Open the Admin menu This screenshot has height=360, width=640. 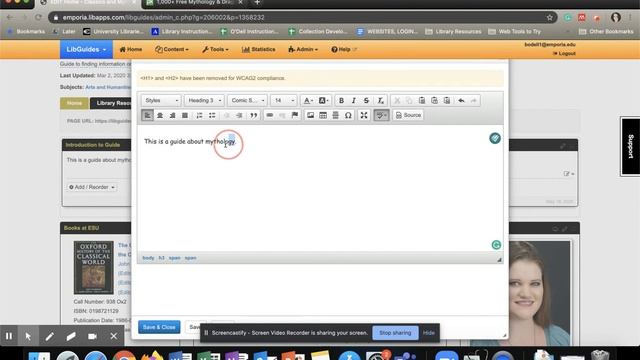302,49
